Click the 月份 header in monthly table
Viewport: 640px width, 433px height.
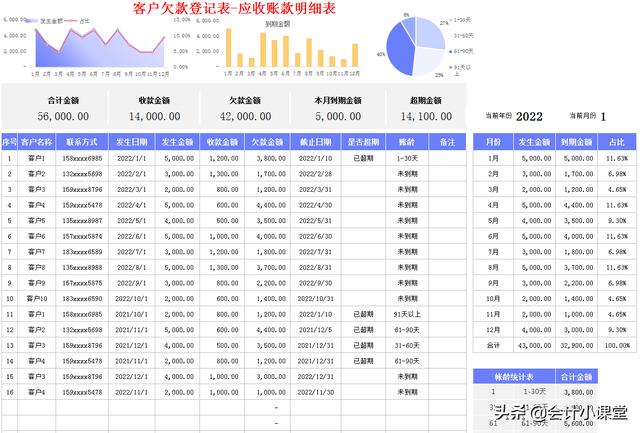493,142
